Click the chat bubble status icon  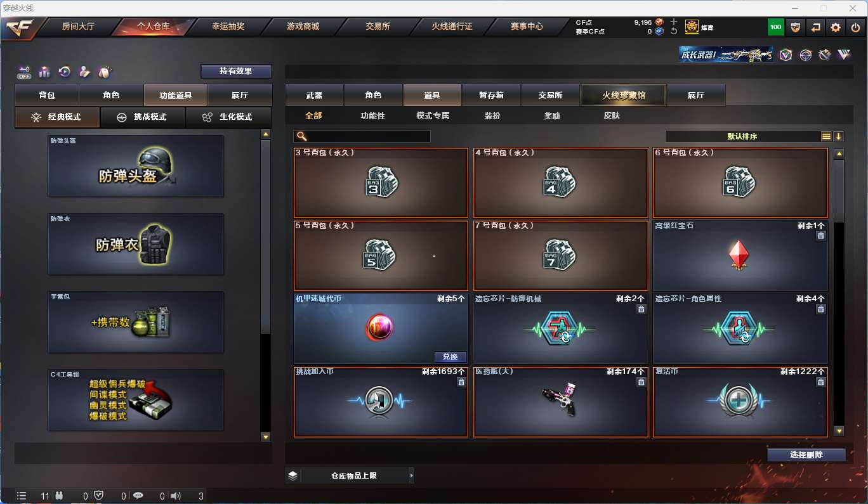click(138, 496)
